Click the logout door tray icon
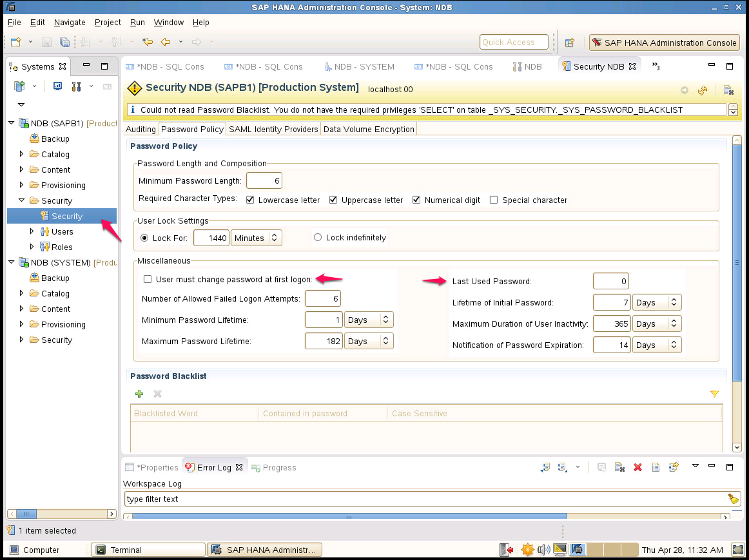Image resolution: width=749 pixels, height=560 pixels. pos(507,550)
